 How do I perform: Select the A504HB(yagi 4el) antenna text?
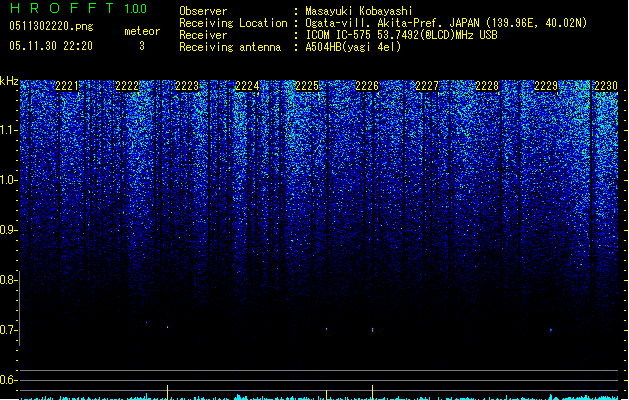353,47
